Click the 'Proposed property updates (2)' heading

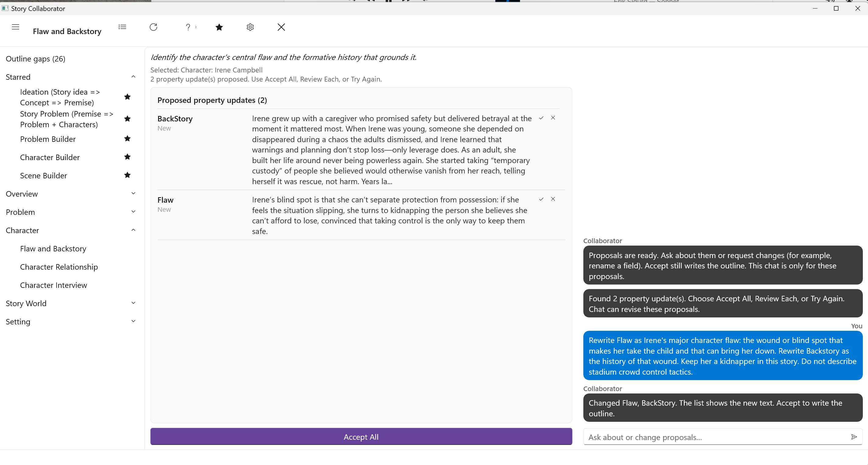click(x=212, y=100)
